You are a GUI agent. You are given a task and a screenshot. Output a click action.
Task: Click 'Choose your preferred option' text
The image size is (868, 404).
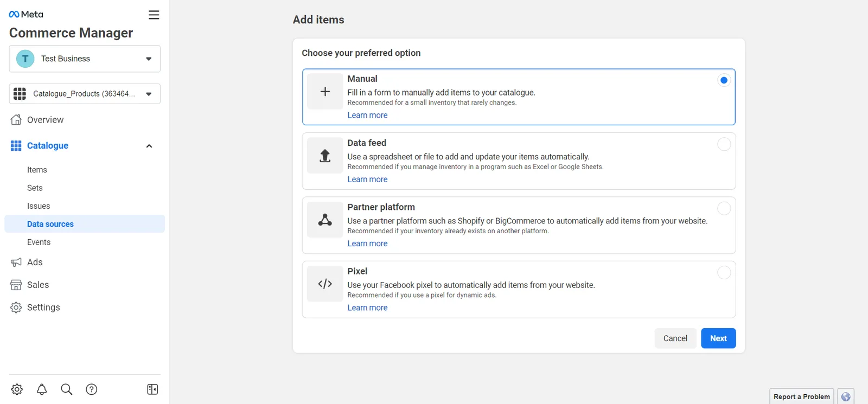[361, 53]
